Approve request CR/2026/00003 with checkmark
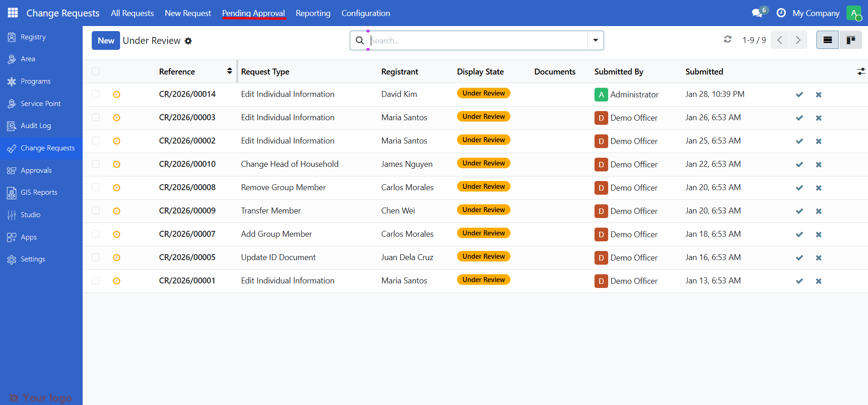 point(799,118)
